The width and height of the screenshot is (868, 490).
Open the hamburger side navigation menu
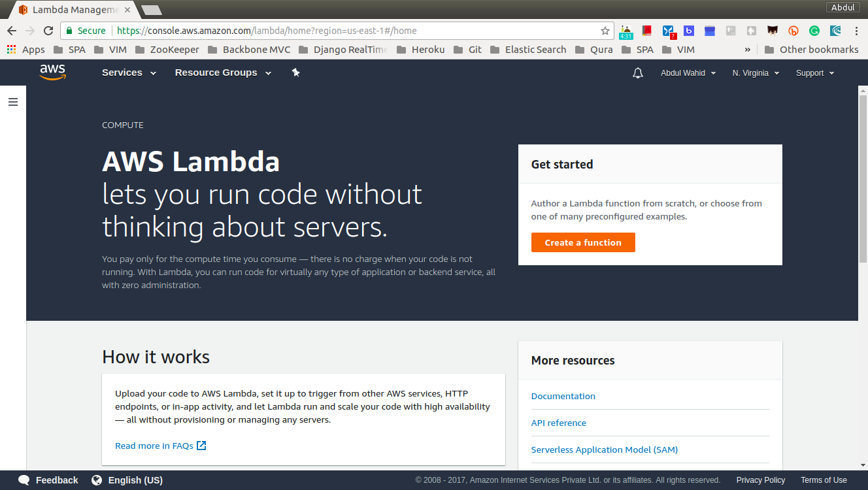click(x=12, y=102)
